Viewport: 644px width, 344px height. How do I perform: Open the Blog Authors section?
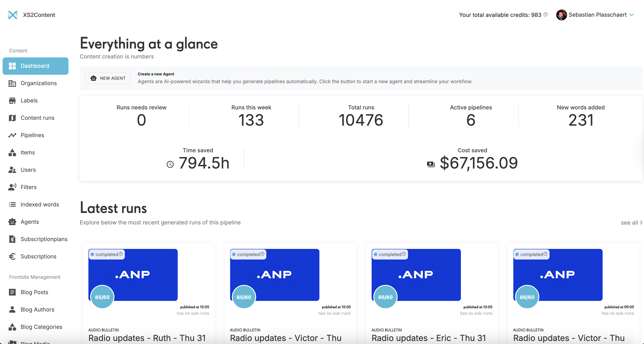(37, 310)
